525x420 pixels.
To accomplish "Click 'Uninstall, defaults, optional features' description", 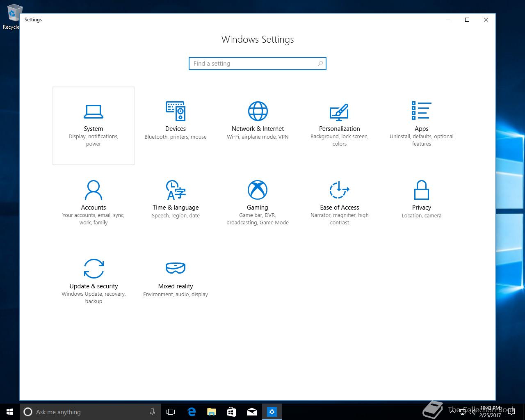I will pos(422,140).
